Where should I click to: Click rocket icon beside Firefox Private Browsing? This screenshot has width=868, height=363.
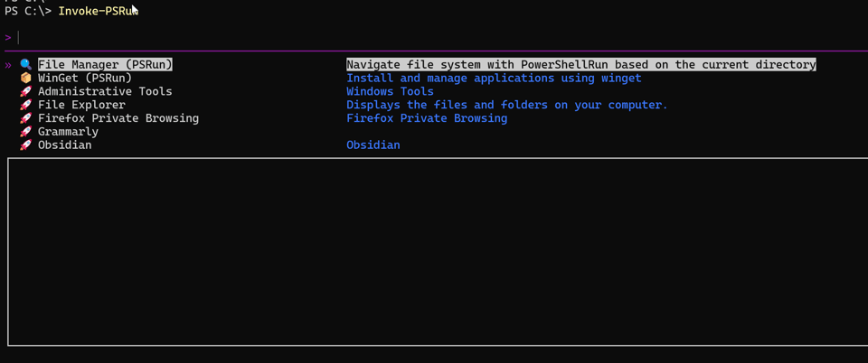click(x=25, y=118)
